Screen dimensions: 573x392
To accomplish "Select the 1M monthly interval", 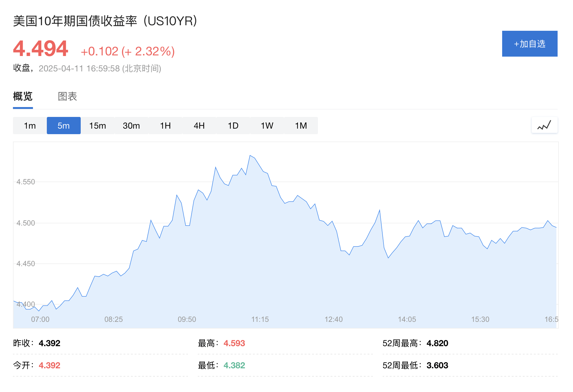I will click(x=301, y=125).
